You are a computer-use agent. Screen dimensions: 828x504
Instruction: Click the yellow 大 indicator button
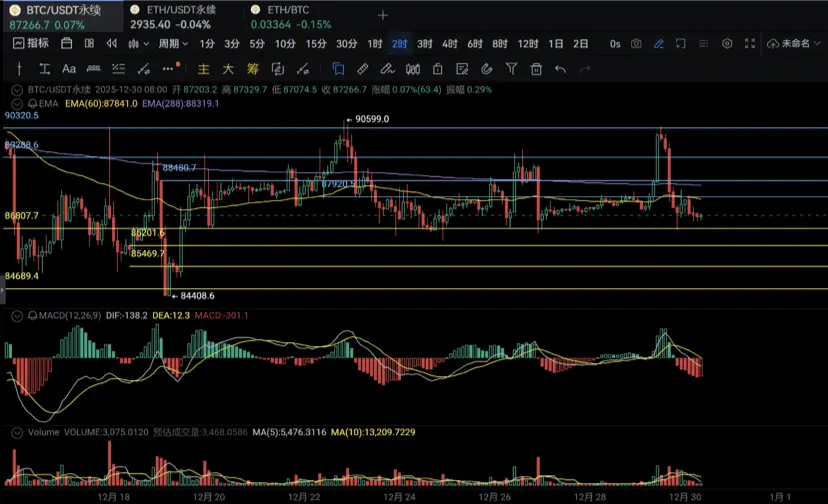click(228, 69)
